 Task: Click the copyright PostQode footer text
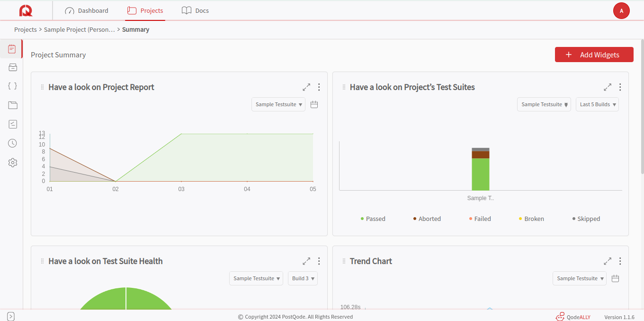295,317
